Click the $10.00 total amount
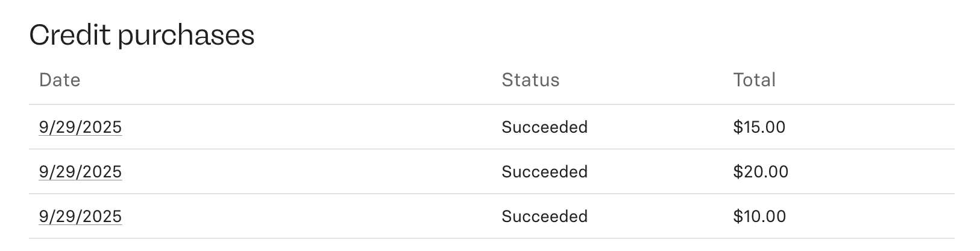Viewport: 980px width, 251px height. (x=759, y=217)
